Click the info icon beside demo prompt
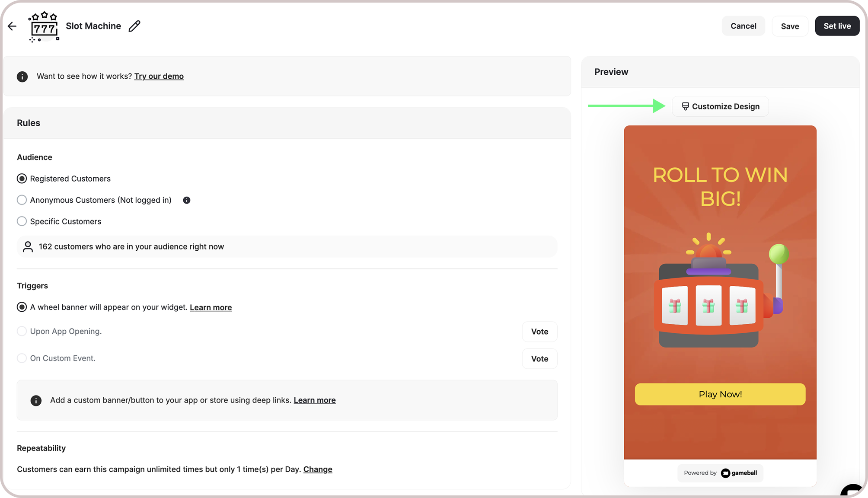The height and width of the screenshot is (498, 868). click(x=22, y=77)
